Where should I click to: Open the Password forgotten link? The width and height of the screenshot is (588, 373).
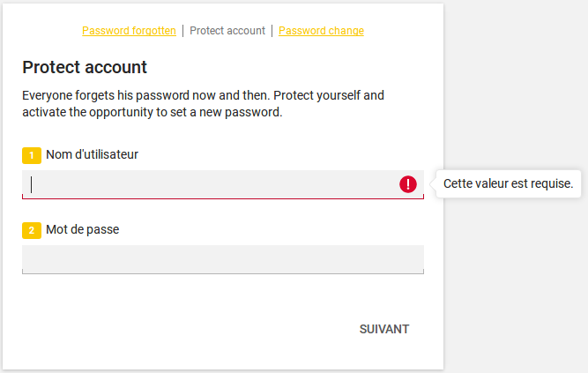click(x=129, y=31)
